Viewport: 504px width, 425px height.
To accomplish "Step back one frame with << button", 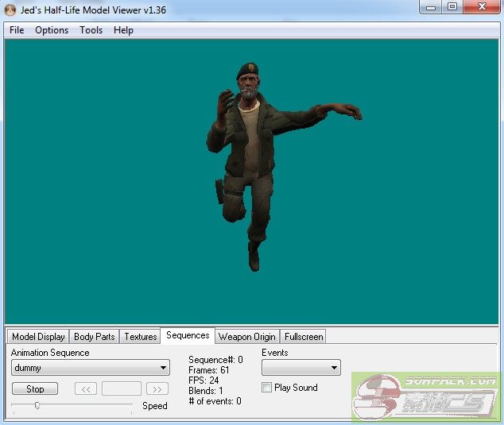I will coord(86,389).
